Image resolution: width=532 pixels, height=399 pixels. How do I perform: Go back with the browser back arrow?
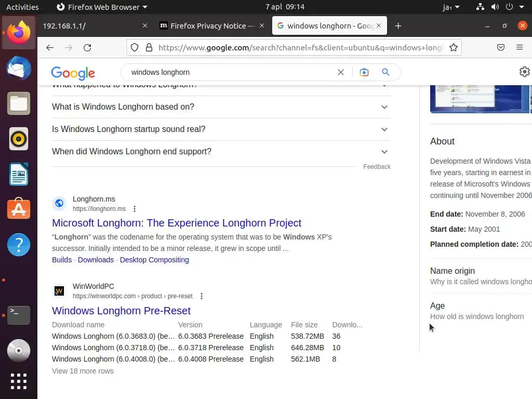pos(50,47)
